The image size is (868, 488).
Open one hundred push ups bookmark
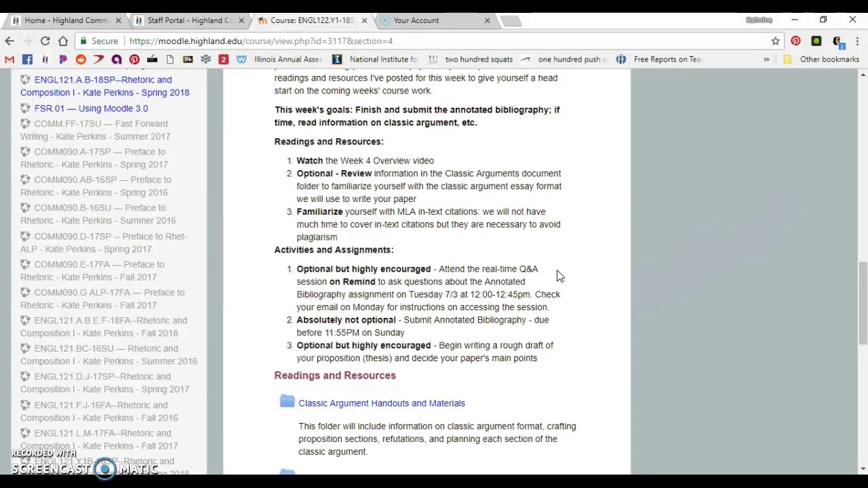click(564, 60)
